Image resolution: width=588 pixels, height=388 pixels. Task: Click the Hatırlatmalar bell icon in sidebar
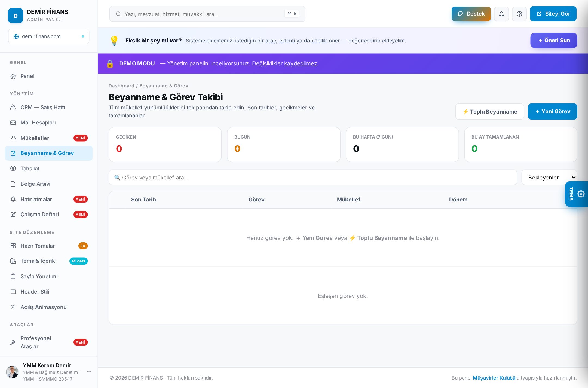[x=13, y=199]
